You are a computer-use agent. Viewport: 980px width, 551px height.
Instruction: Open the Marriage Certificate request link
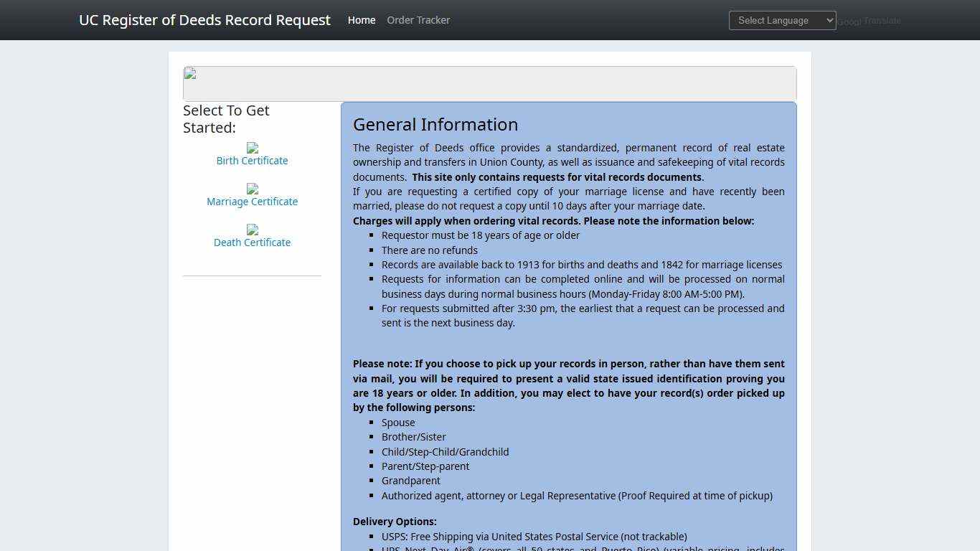pos(252,201)
